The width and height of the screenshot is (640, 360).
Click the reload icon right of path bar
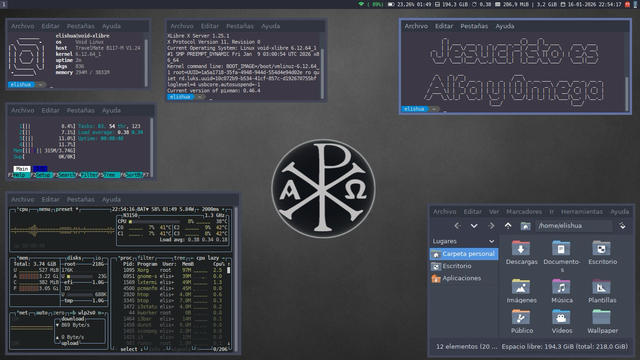coord(622,225)
